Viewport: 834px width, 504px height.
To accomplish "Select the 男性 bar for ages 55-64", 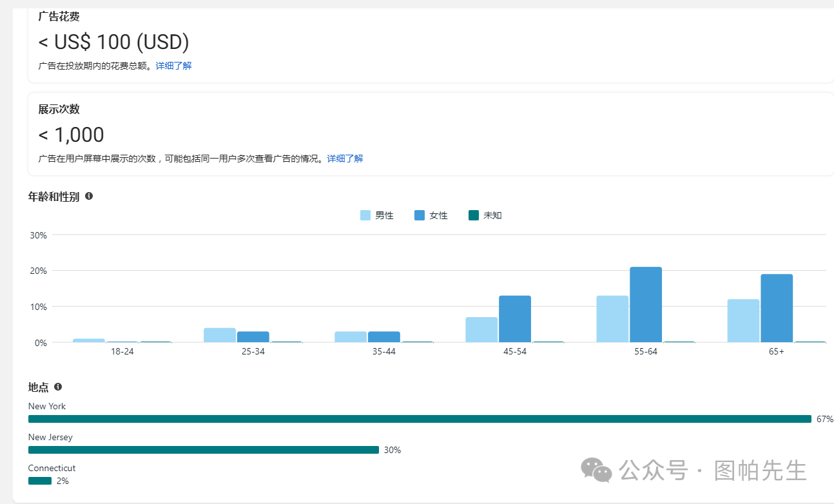I will pos(612,319).
